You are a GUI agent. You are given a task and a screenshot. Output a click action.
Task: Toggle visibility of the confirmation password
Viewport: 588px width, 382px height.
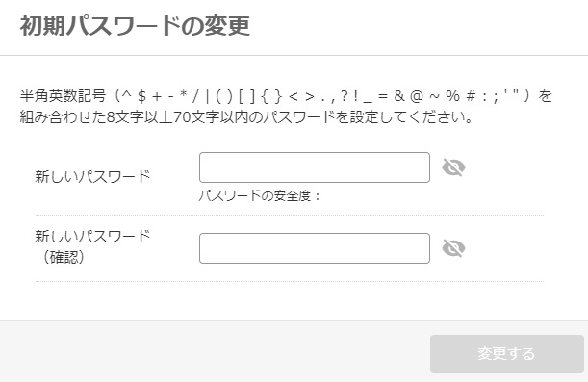coord(453,248)
